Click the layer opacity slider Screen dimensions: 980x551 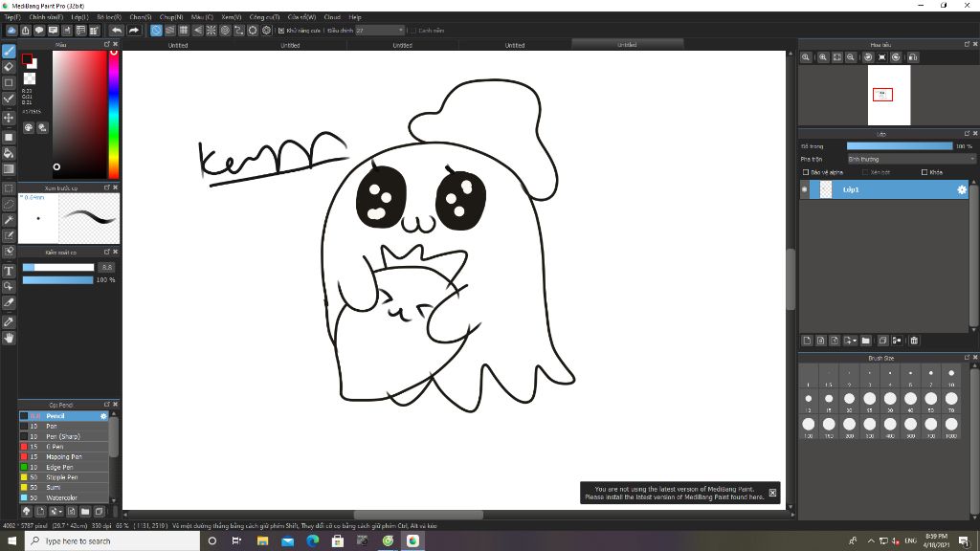click(900, 146)
